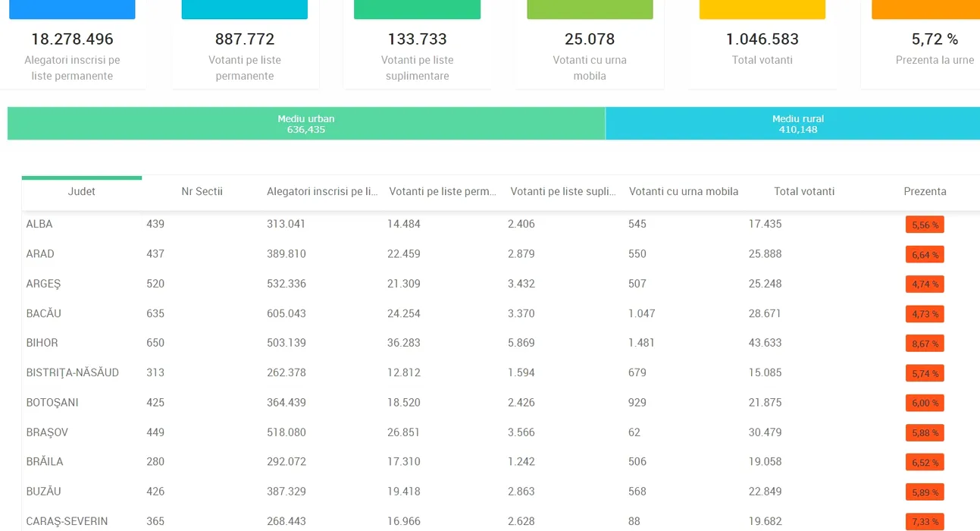The width and height of the screenshot is (980, 531).
Task: Click BRAȘOV's 5,88 % turnout badge
Action: 925,433
